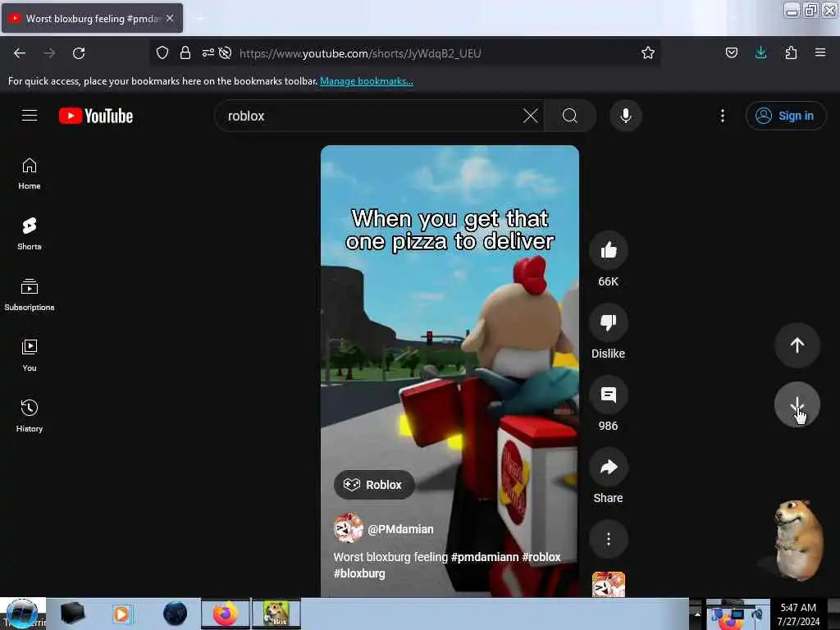This screenshot has width=840, height=630.
Task: Reload the current page
Action: [79, 53]
